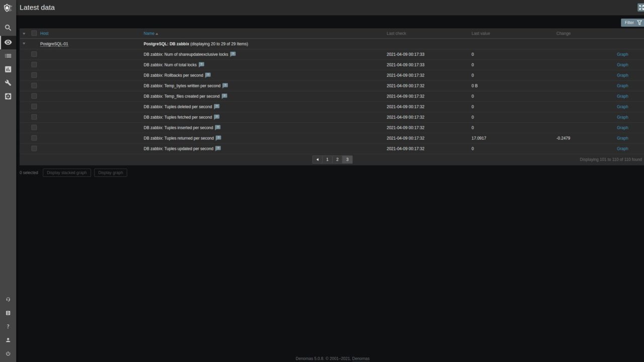Sort items by the Name column
Image resolution: width=644 pixels, height=362 pixels.
149,33
